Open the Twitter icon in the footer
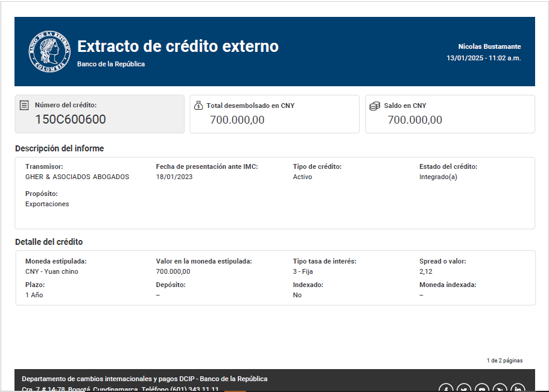This screenshot has height=392, width=549. tap(464, 389)
